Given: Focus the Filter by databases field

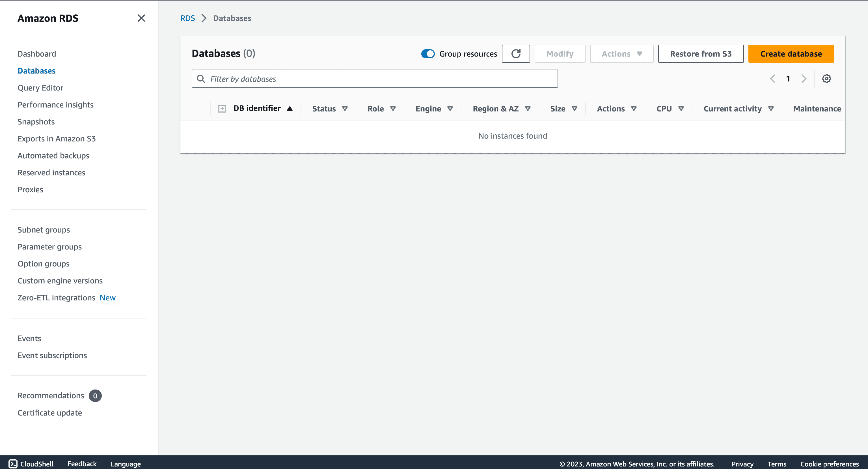Looking at the screenshot, I should click(x=375, y=79).
